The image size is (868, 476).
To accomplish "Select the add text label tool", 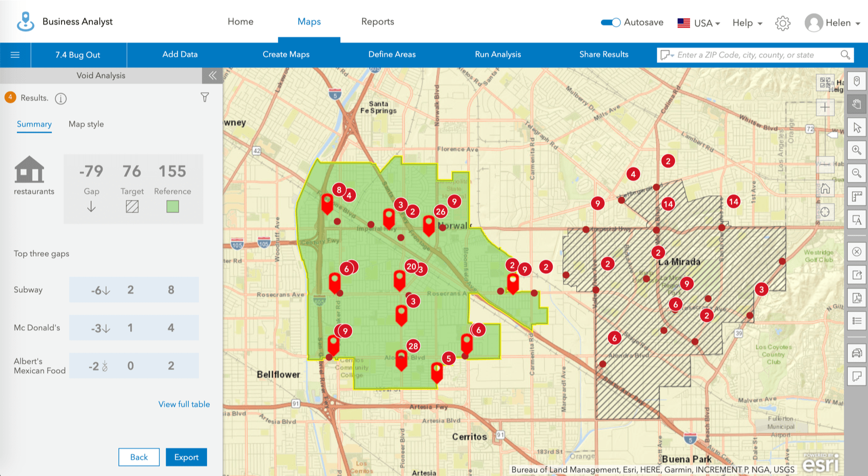I will pyautogui.click(x=857, y=220).
